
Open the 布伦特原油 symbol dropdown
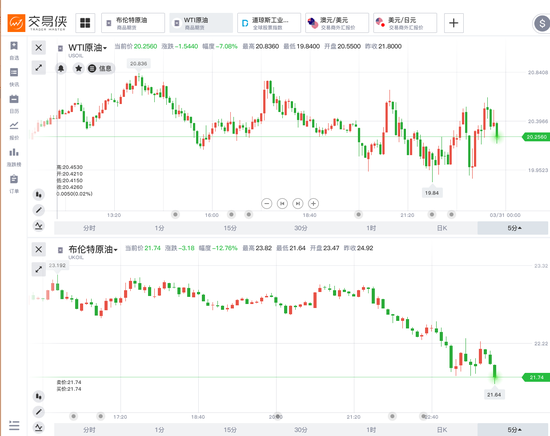(93, 250)
